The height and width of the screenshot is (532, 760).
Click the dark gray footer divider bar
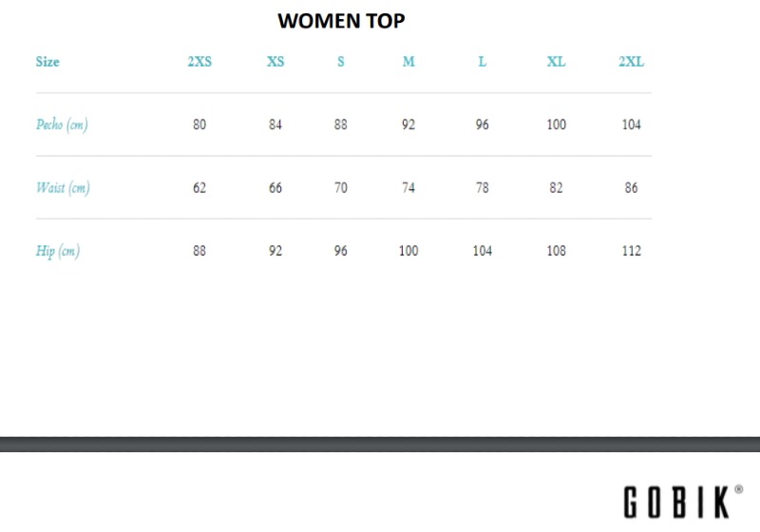click(380, 445)
